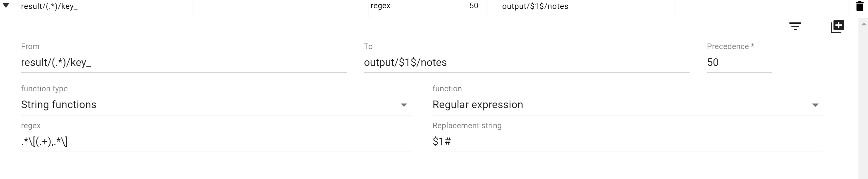This screenshot has width=868, height=179.
Task: Edit the regex pattern field
Action: coord(216,141)
